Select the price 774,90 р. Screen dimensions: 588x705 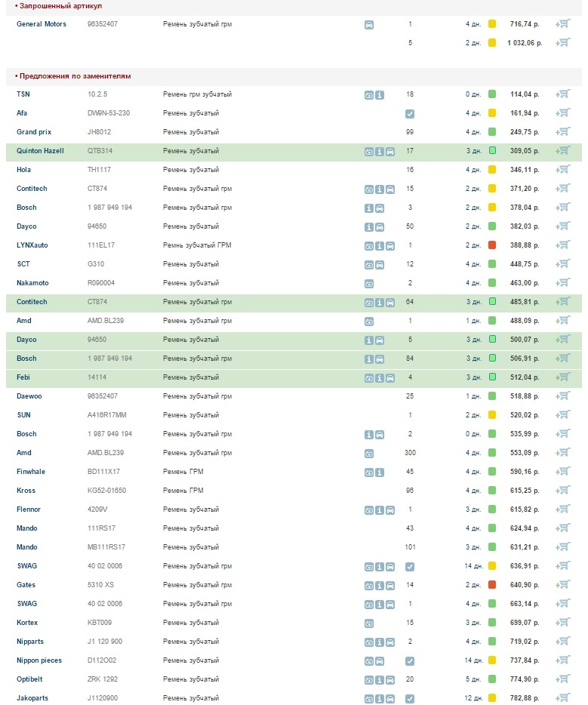click(x=525, y=679)
